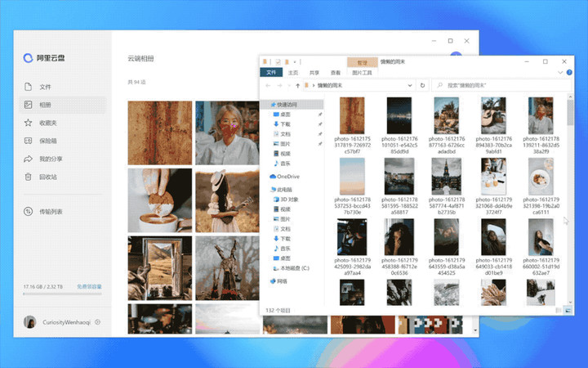This screenshot has height=368, width=588.
Task: Open the woman with hat and ukulele photo
Action: click(227, 200)
